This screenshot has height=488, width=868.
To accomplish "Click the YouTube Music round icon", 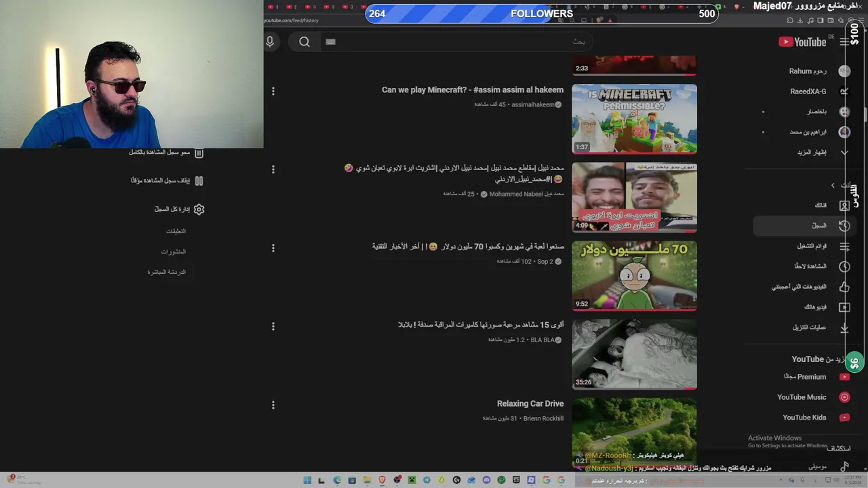I will (844, 397).
